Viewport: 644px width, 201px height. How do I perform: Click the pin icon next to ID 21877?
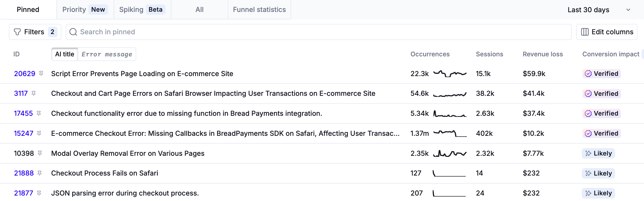click(39, 193)
